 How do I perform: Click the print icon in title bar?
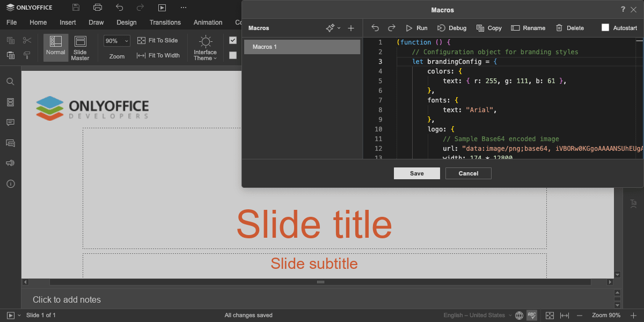[x=97, y=8]
